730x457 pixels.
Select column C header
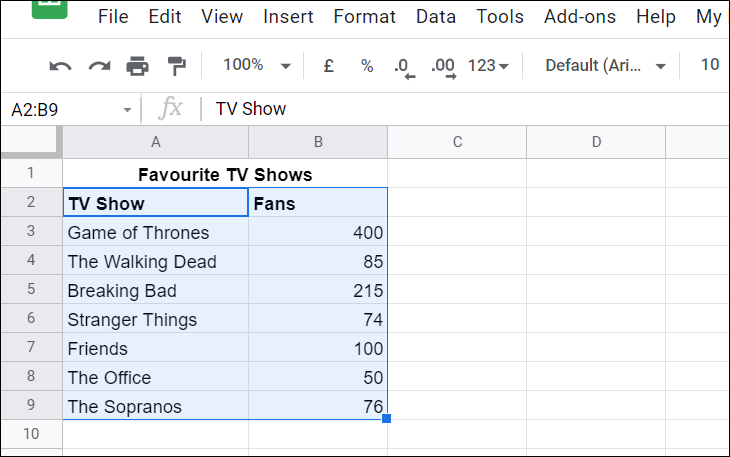click(x=457, y=142)
